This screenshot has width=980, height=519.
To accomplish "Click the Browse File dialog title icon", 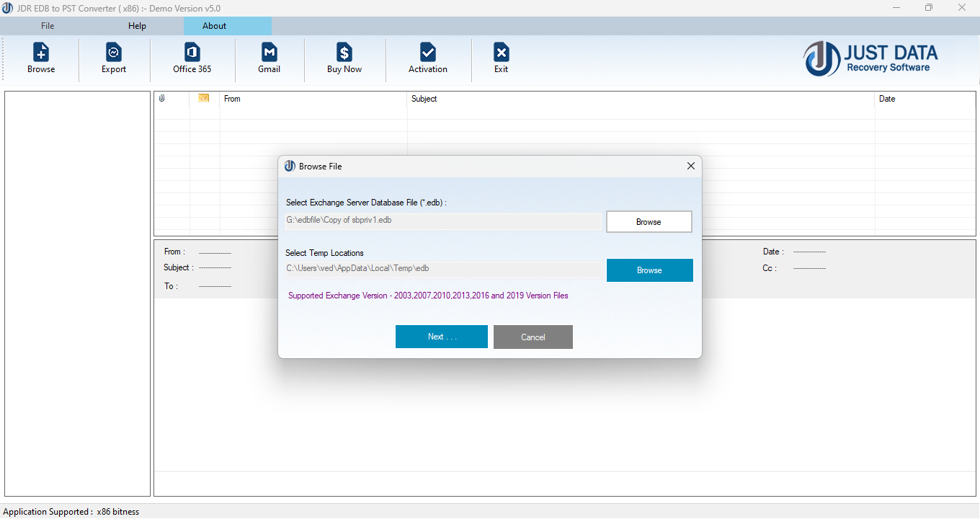I will click(x=289, y=165).
